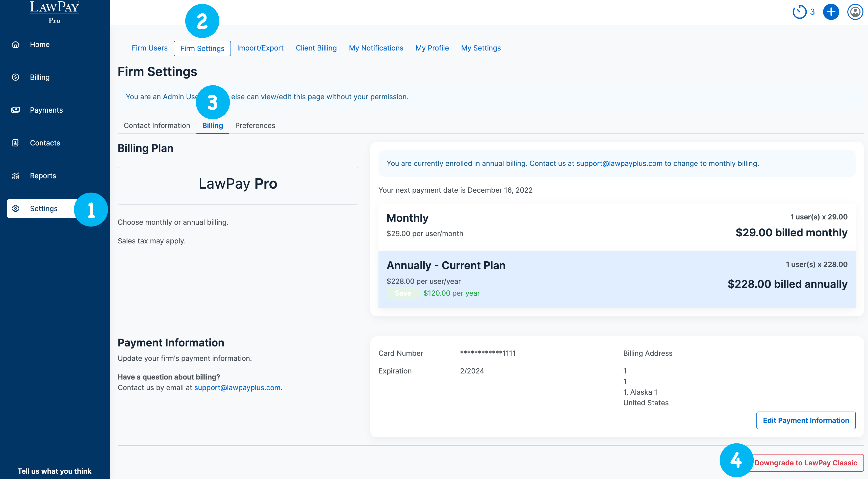Viewport: 868px width, 479px height.
Task: Open the user account avatar icon
Action: pyautogui.click(x=855, y=12)
